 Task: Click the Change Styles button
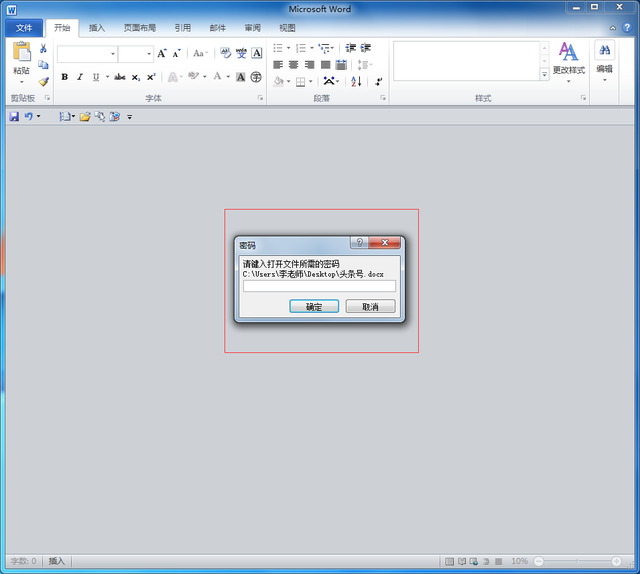(569, 62)
